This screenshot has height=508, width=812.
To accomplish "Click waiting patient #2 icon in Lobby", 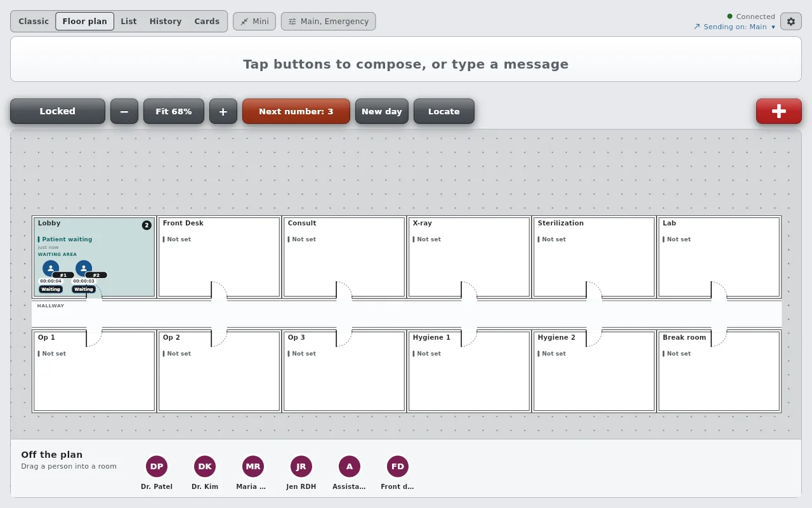I will point(84,269).
